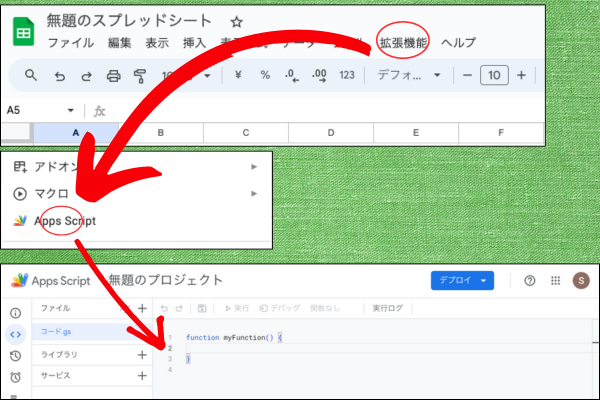Expand the アドオン submenu arrow
Viewport: 600px width, 400px height.
pyautogui.click(x=254, y=167)
